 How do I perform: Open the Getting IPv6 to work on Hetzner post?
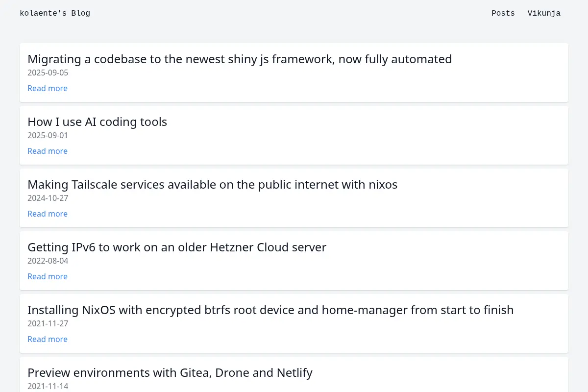(177, 247)
